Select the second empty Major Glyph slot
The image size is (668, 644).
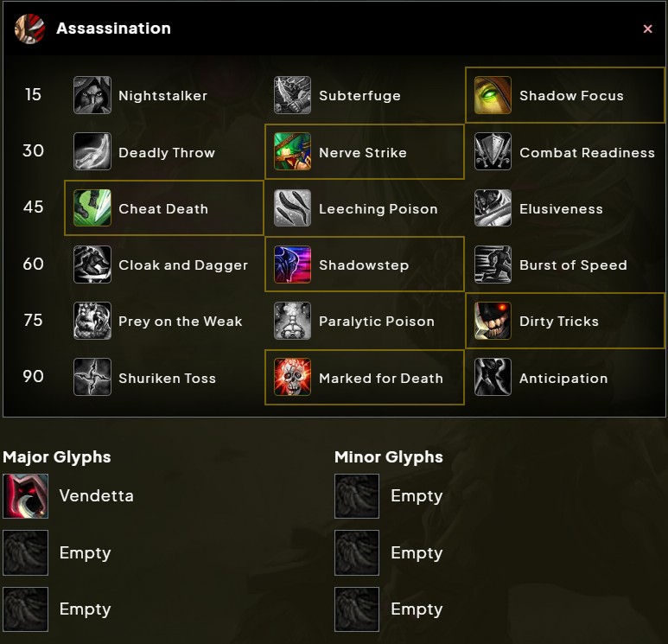pos(25,553)
